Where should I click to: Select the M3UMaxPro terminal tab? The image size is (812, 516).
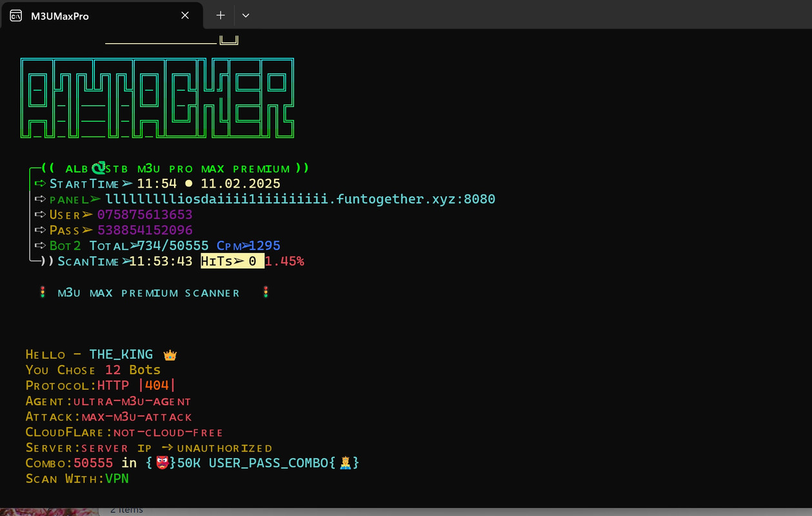[103, 15]
